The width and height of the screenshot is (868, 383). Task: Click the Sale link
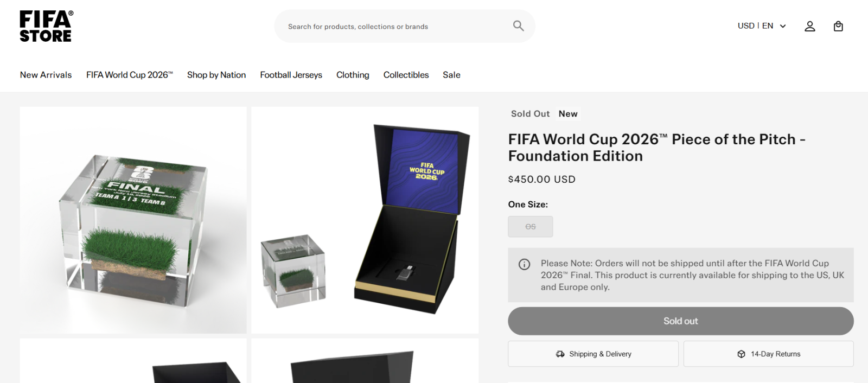click(451, 75)
